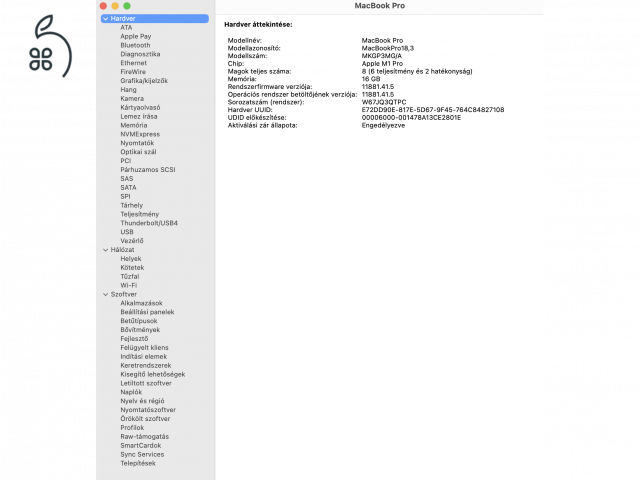
Task: Open Indítási elemek entry
Action: coord(144,357)
